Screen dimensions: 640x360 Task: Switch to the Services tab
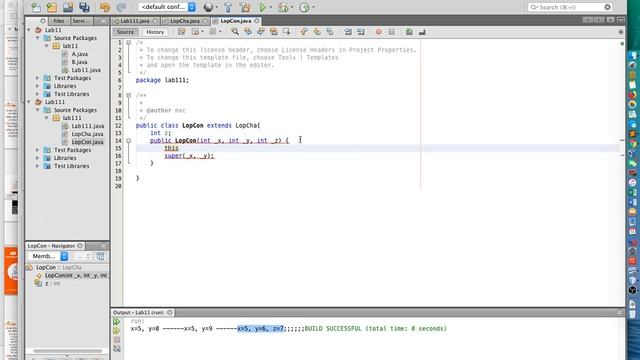[81, 21]
